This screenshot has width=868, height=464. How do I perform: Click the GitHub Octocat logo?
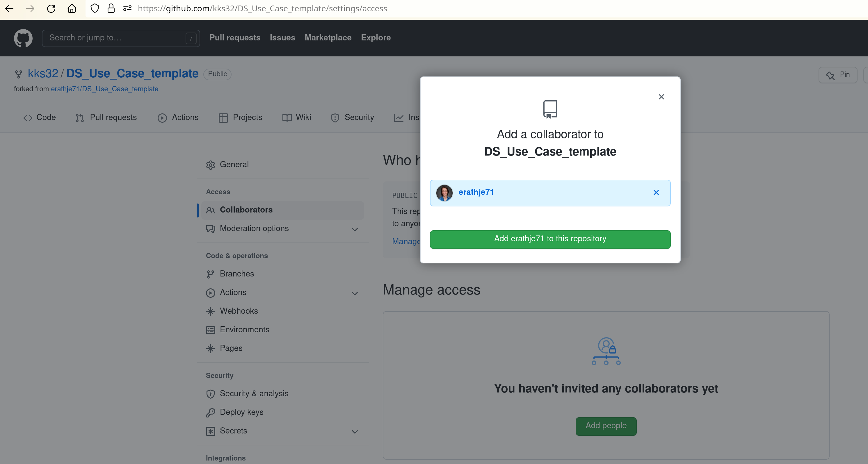click(23, 38)
